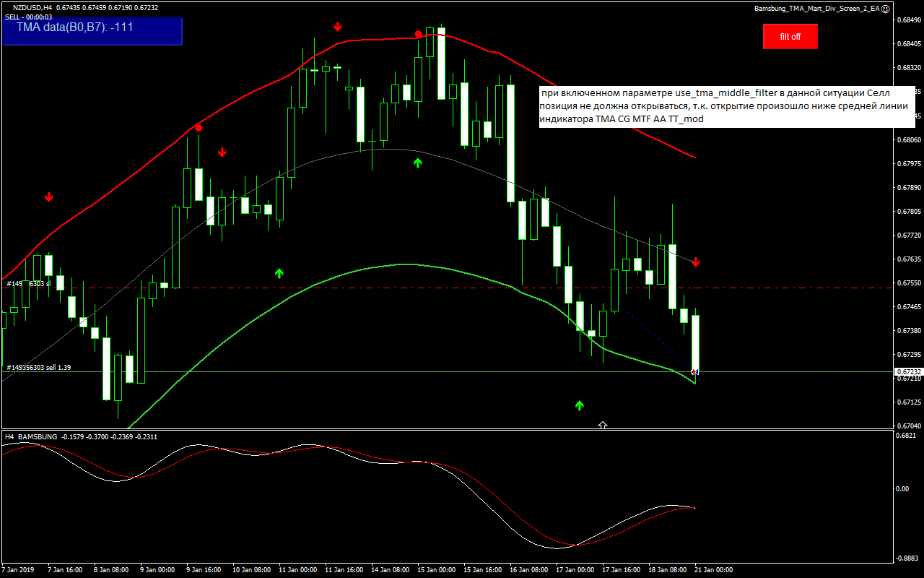
Task: Select green up arrow under 15 Jan 00:00 candles
Action: (417, 163)
